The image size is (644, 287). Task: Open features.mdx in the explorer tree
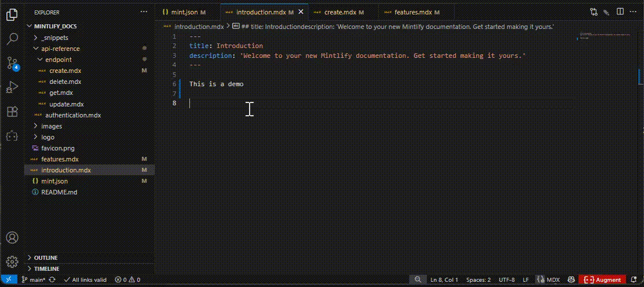[90, 159]
